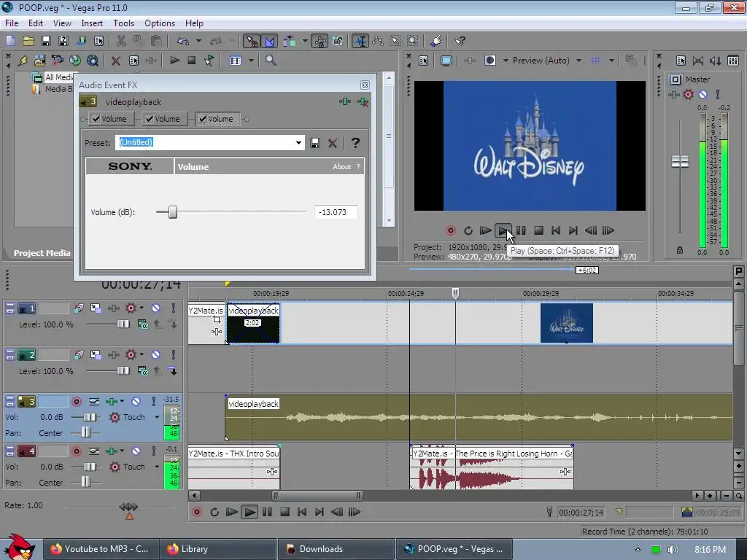Viewport: 747px width, 560px height.
Task: Toggle the second Volume plug-in checkbox
Action: coord(149,119)
